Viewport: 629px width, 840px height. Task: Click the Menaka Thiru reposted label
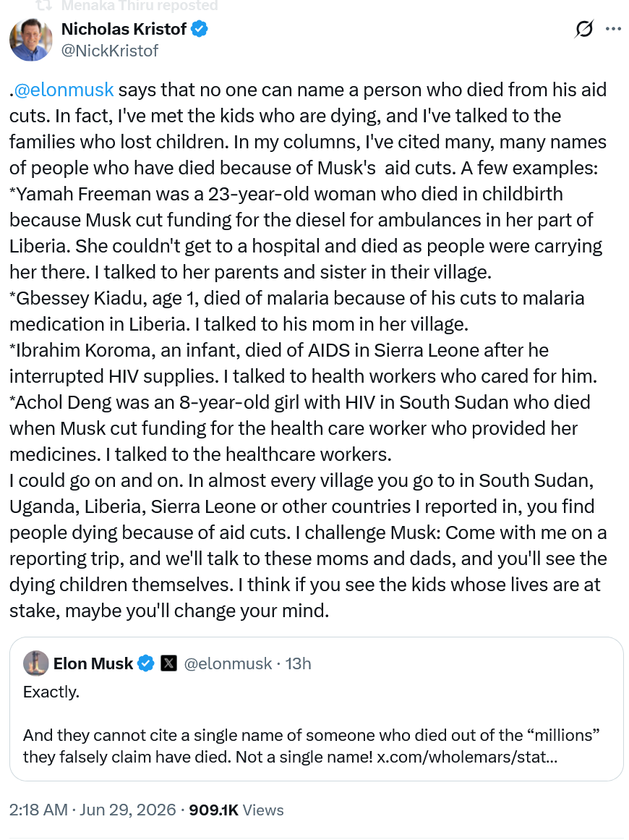[x=140, y=6]
